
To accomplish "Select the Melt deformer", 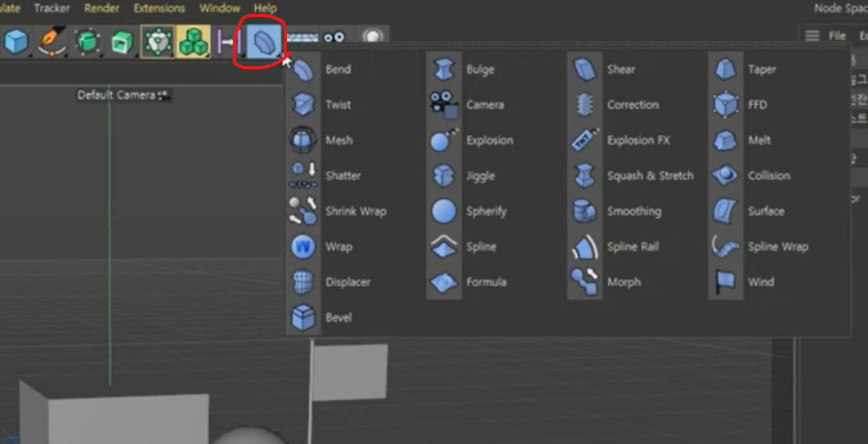I will (x=742, y=141).
